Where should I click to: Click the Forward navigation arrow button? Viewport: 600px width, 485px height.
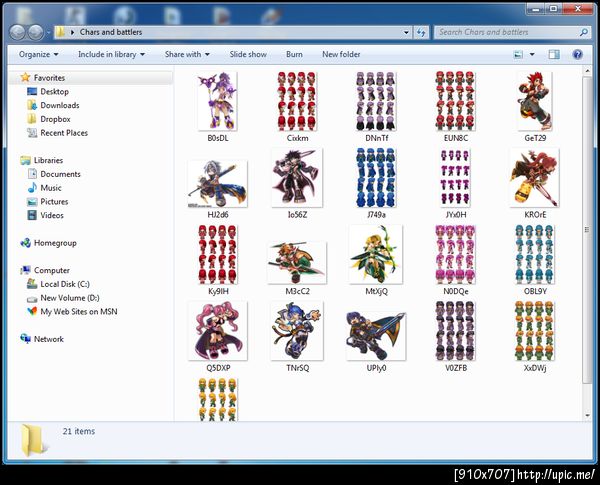(36, 33)
